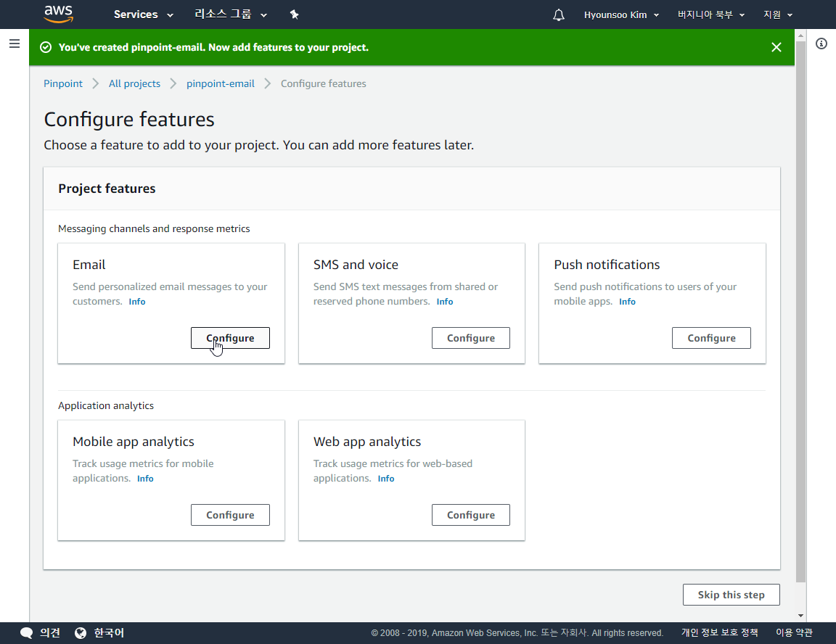The image size is (836, 644).
Task: Click the copyright notice text in footer
Action: coord(517,633)
